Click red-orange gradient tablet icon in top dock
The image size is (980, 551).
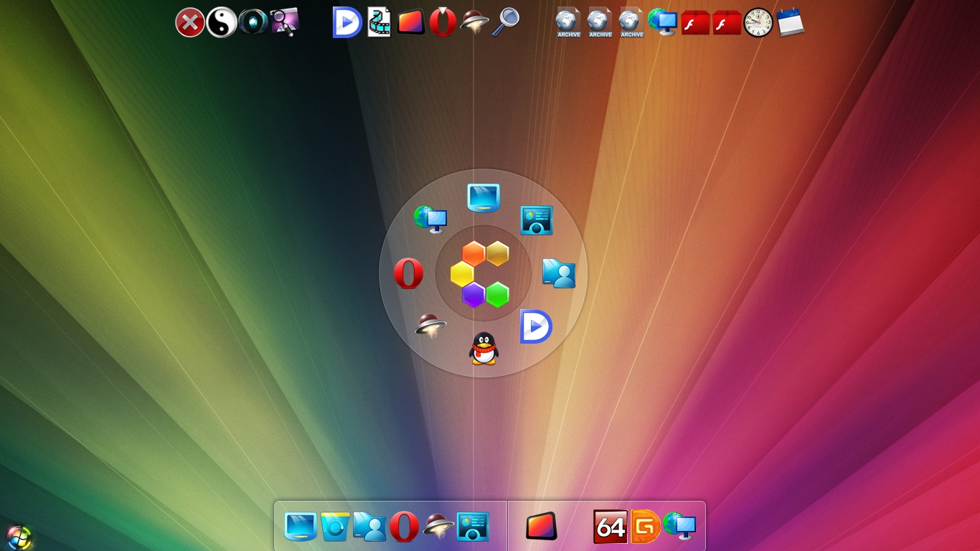pos(411,22)
